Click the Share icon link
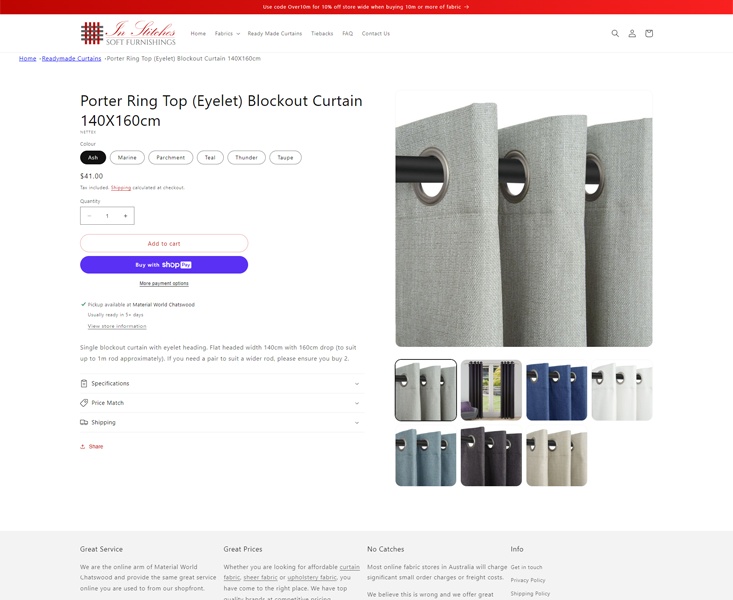This screenshot has height=600, width=733. click(x=92, y=446)
